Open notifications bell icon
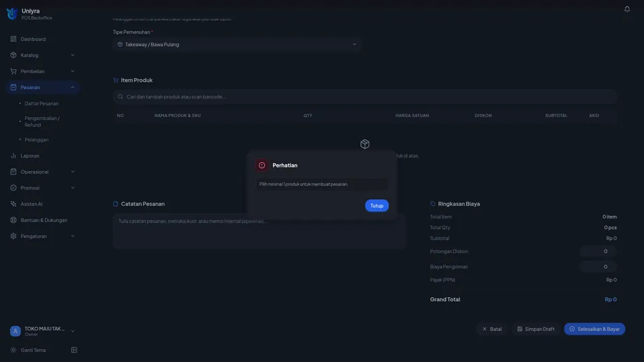The width and height of the screenshot is (644, 362). tap(627, 9)
